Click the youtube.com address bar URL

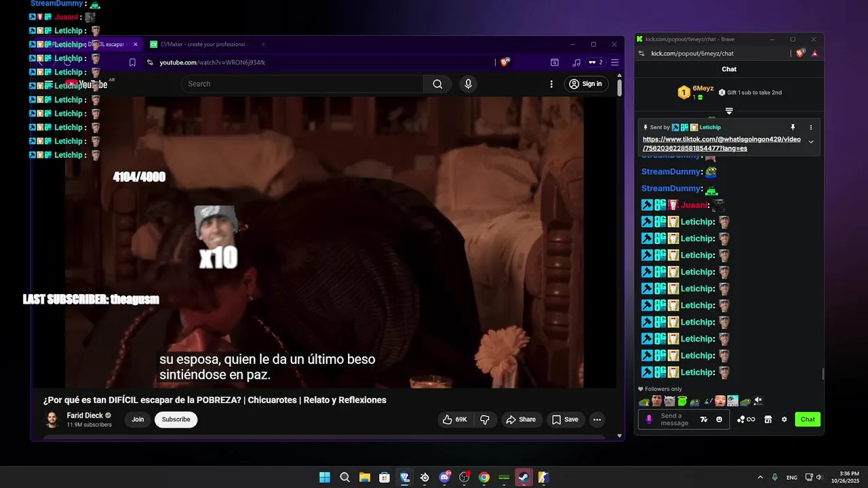(x=212, y=62)
